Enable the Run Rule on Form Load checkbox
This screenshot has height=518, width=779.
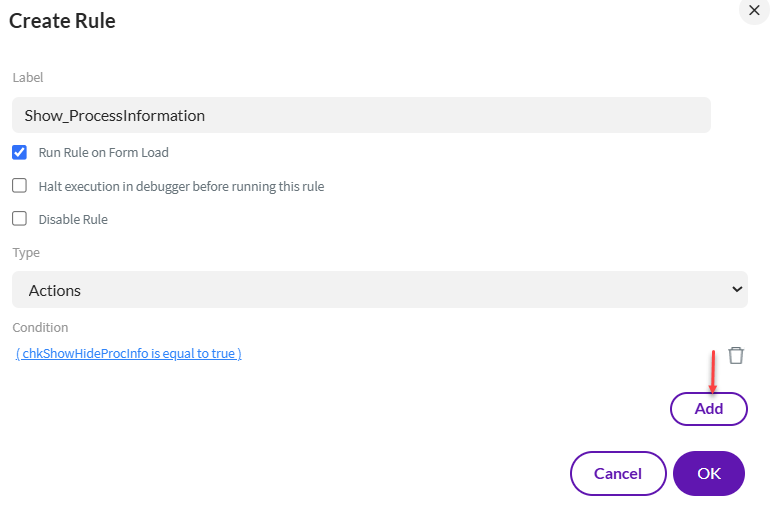point(19,153)
